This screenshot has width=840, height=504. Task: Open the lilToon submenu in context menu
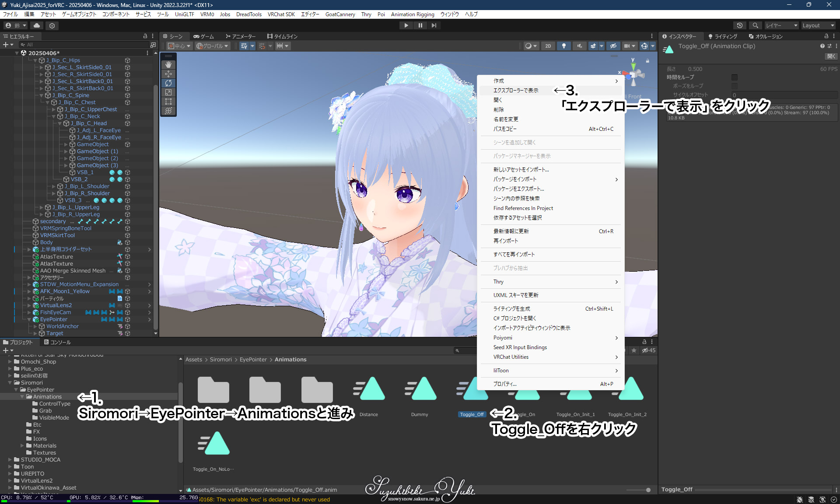point(550,371)
